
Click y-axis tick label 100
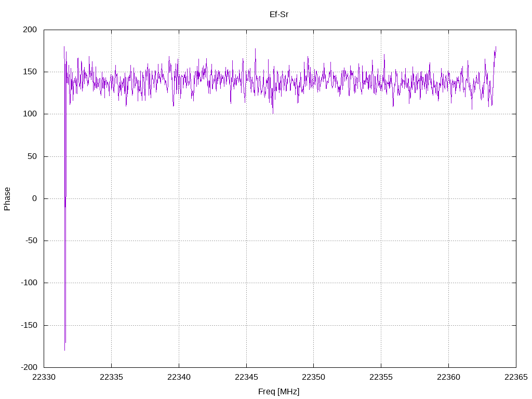point(30,114)
